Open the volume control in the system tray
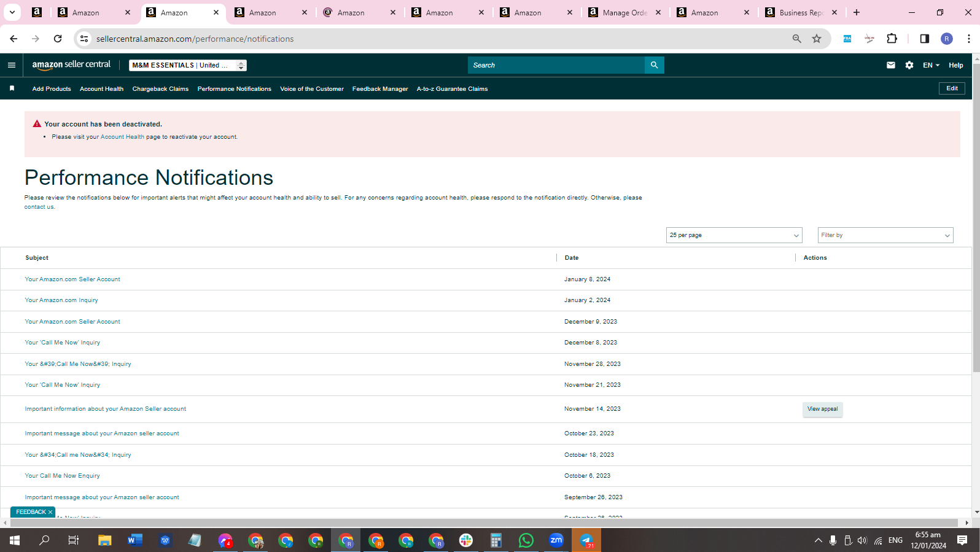Image resolution: width=980 pixels, height=552 pixels. pyautogui.click(x=862, y=540)
